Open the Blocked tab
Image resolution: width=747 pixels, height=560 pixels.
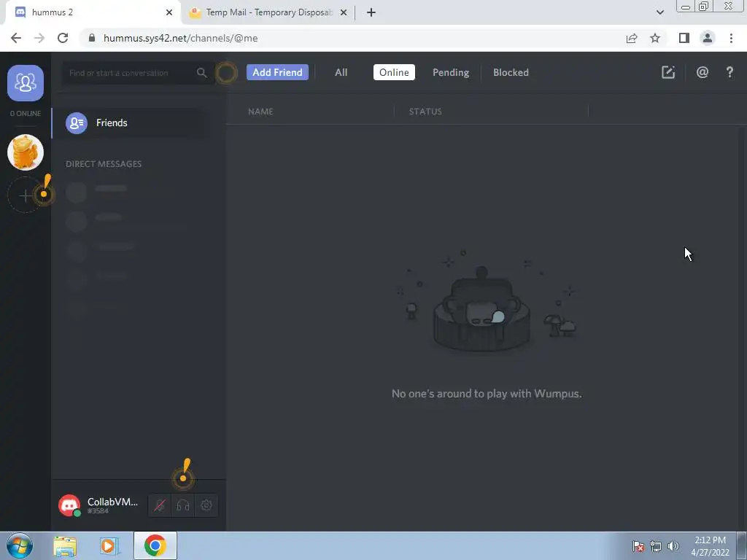point(511,72)
